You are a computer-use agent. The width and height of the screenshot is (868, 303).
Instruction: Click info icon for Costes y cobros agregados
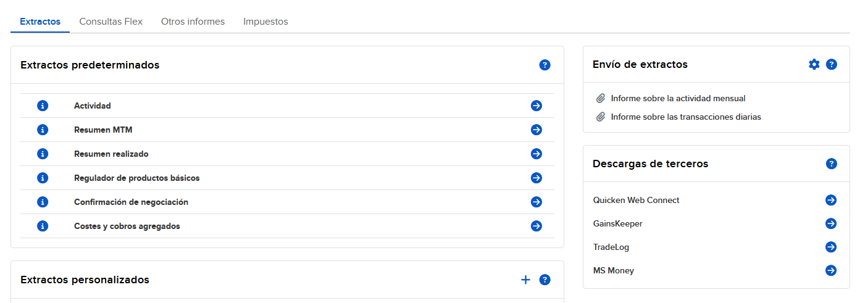[x=43, y=226]
